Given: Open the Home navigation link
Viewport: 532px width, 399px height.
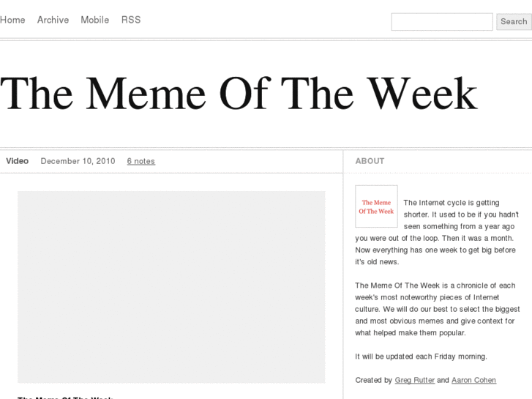Looking at the screenshot, I should click(x=12, y=20).
